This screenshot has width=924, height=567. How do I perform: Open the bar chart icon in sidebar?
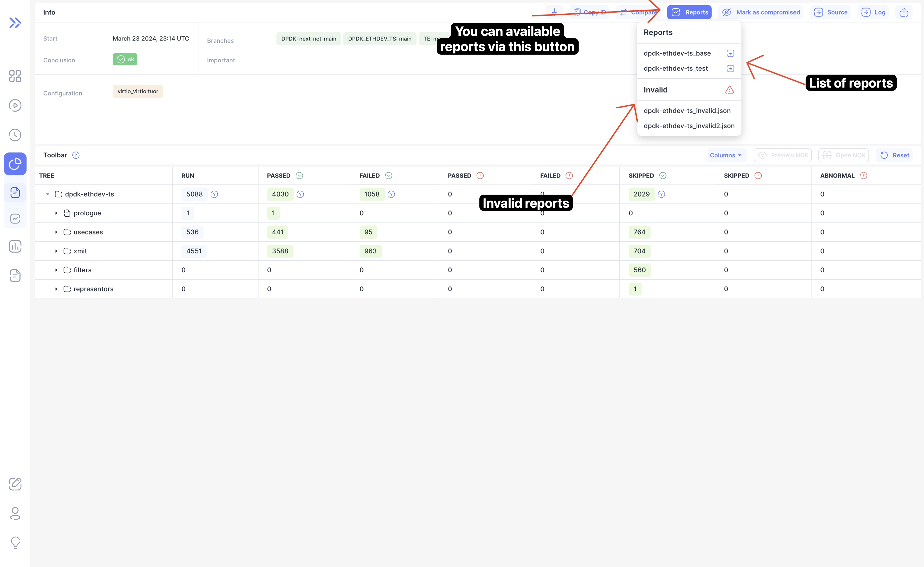point(15,246)
